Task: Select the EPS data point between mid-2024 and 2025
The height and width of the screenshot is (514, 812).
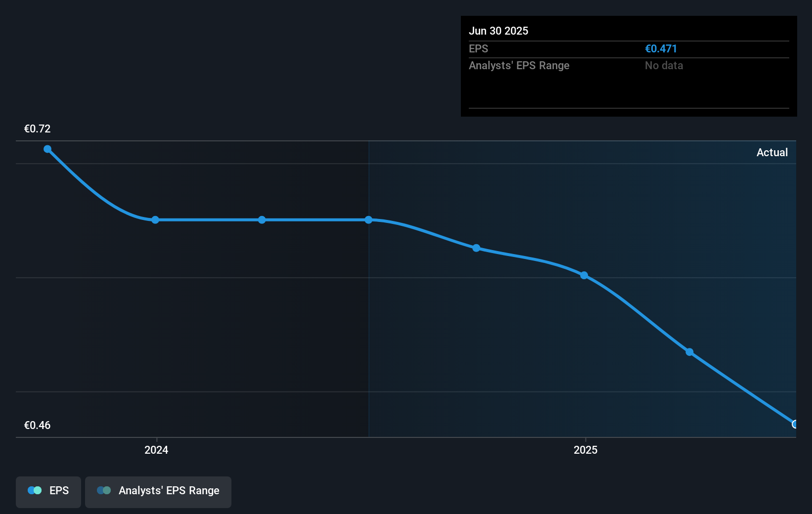Action: [476, 248]
